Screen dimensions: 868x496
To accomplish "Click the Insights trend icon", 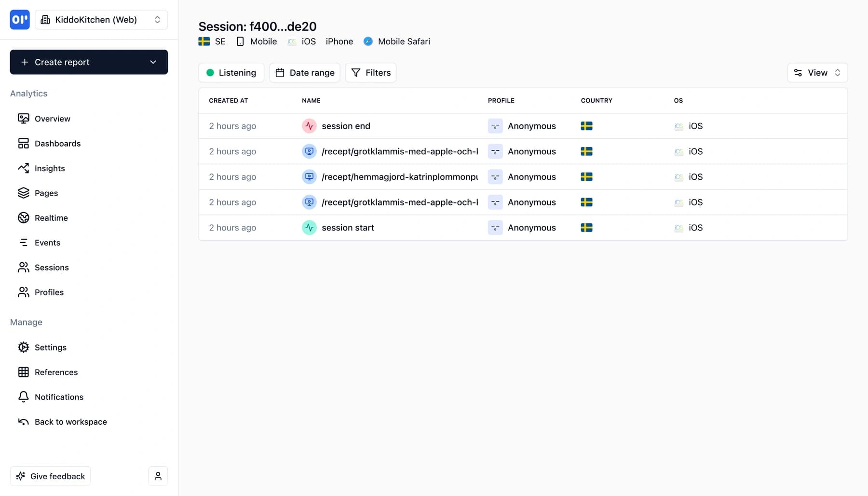I will coord(24,168).
